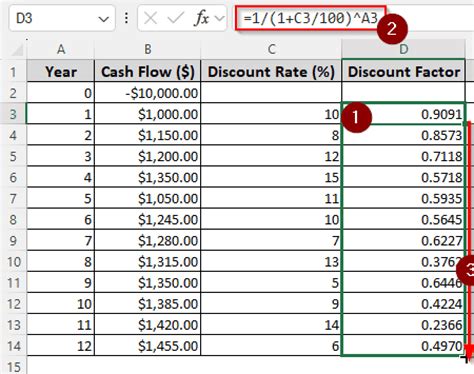This screenshot has height=374, width=474.
Task: Select discount rate cell with value 12
Action: point(271,156)
